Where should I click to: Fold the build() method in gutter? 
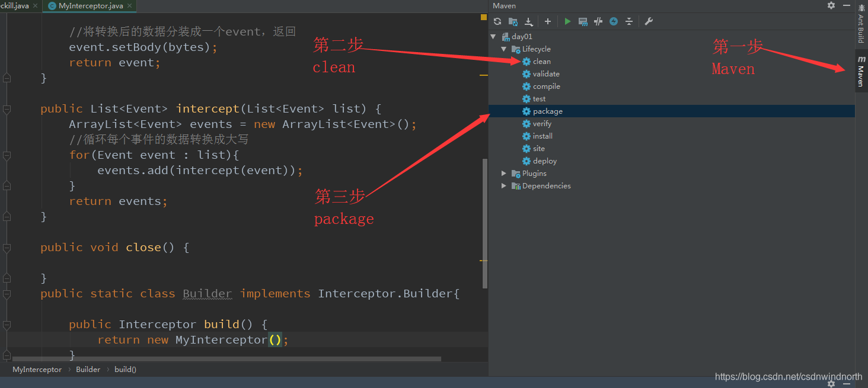[x=7, y=325]
